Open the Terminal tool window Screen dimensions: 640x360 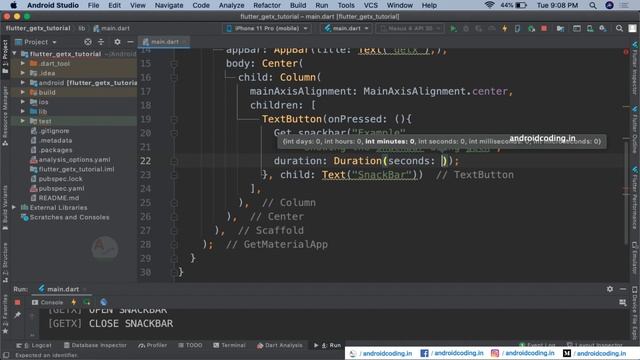(229, 345)
